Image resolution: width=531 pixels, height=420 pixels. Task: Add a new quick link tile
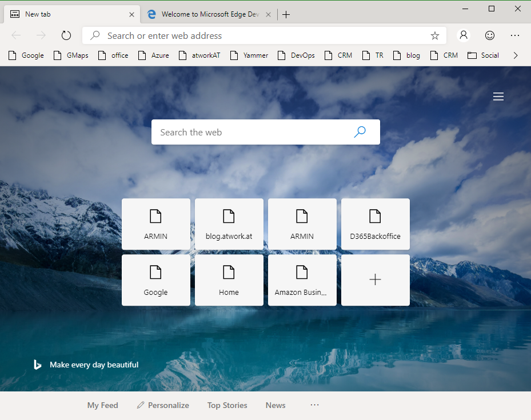tap(375, 280)
